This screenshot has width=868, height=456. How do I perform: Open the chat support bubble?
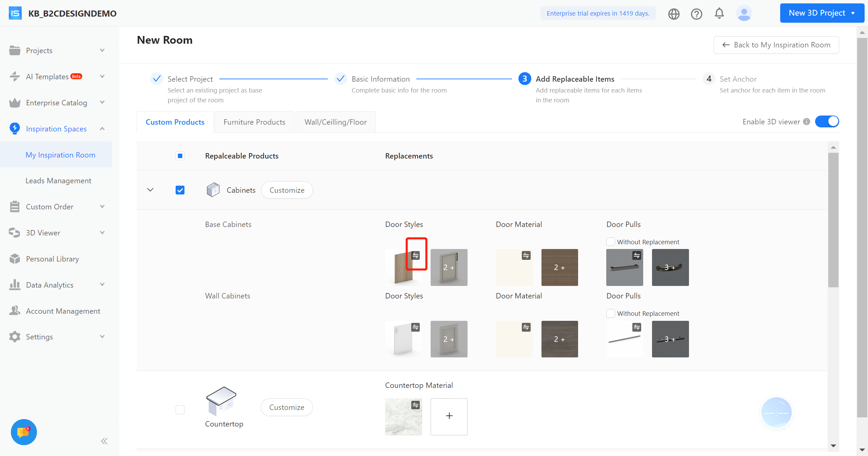pyautogui.click(x=24, y=432)
